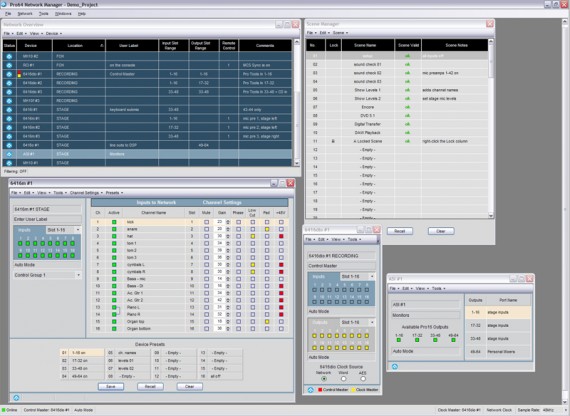Screen dimensions: 570x416
Task: Click the green 17-32 available output indicator
Action: (417, 340)
